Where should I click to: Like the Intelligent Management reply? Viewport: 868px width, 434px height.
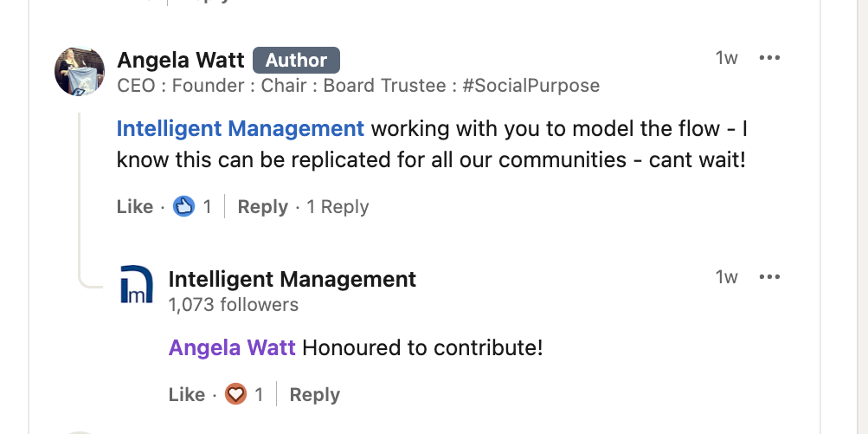point(186,395)
